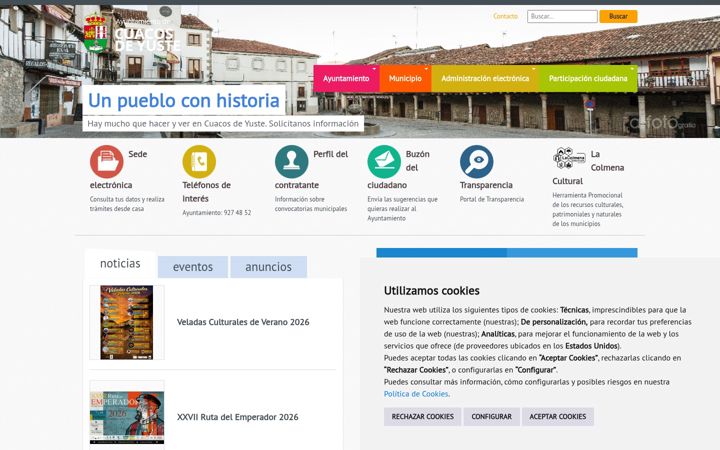Click 'Portal de Transparencia' description text

(x=492, y=199)
